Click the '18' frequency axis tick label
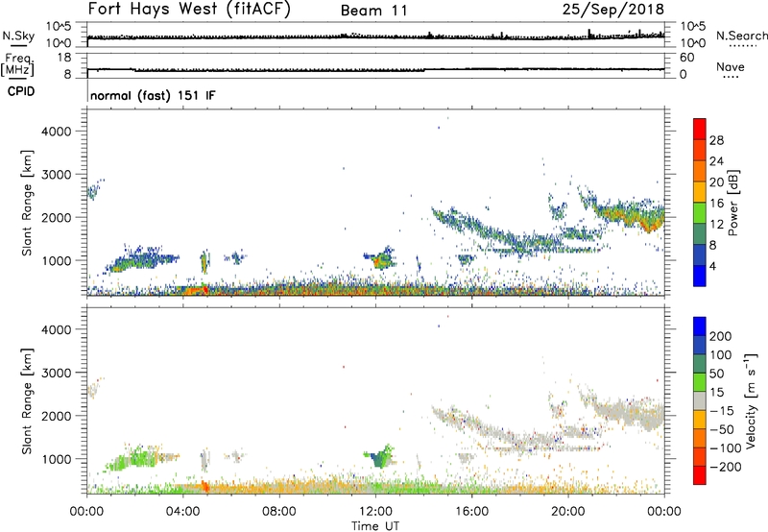The height and width of the screenshot is (532, 768). tap(64, 58)
